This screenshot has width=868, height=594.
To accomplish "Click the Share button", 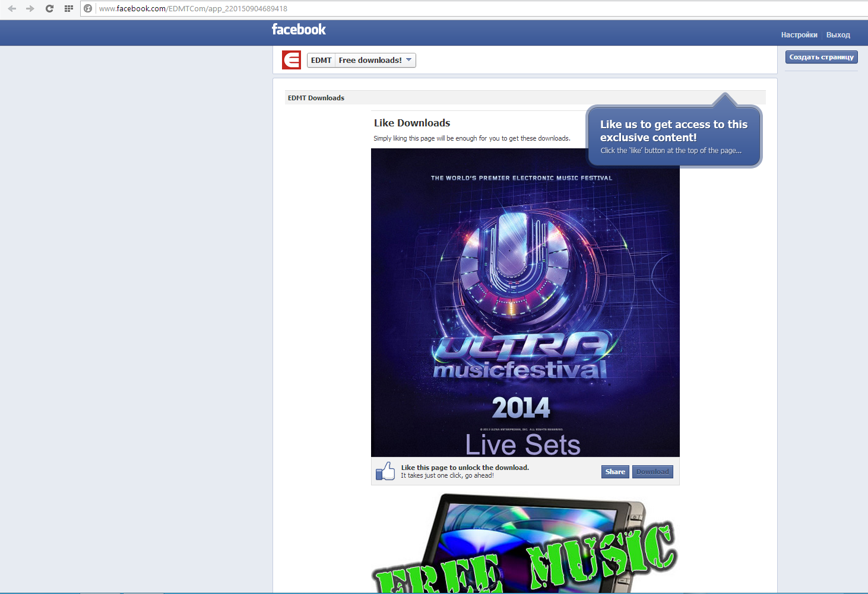I will pyautogui.click(x=615, y=472).
